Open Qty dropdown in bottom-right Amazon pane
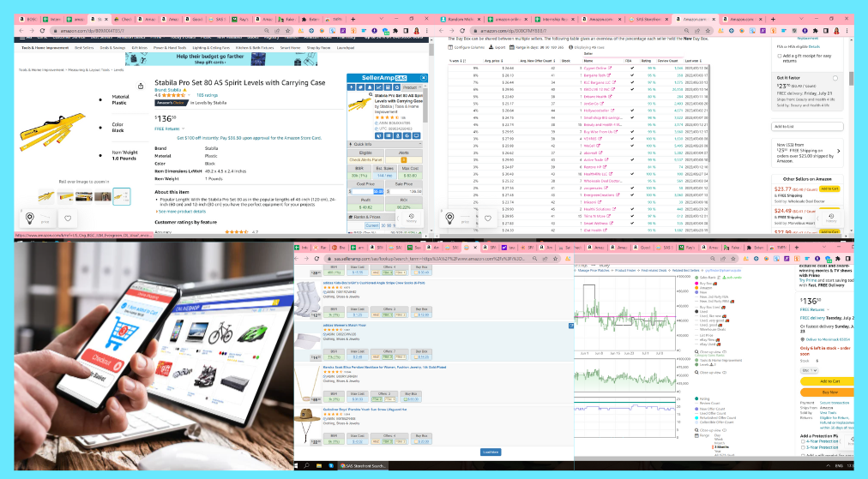This screenshot has width=868, height=479. (810, 370)
